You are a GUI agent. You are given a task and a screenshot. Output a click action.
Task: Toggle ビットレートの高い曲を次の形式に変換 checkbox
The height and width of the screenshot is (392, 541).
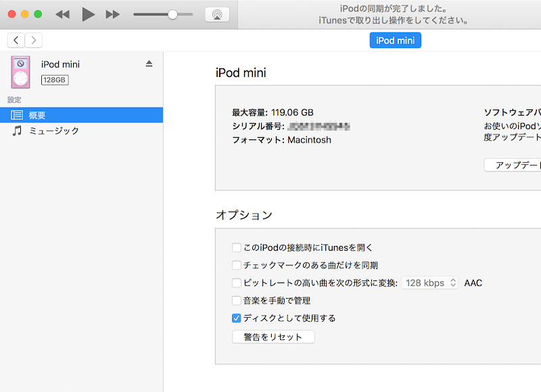click(236, 283)
